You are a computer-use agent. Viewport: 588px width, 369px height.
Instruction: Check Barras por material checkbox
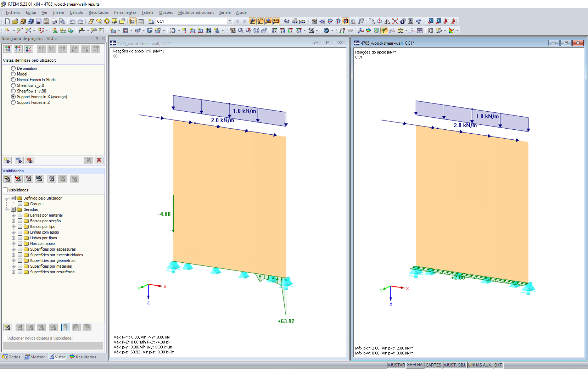(x=20, y=215)
